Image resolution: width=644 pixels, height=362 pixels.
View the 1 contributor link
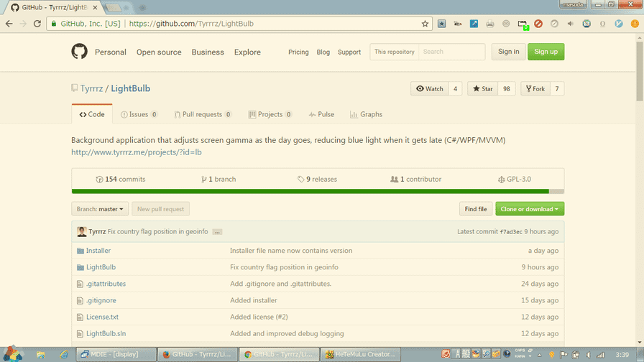[415, 180]
